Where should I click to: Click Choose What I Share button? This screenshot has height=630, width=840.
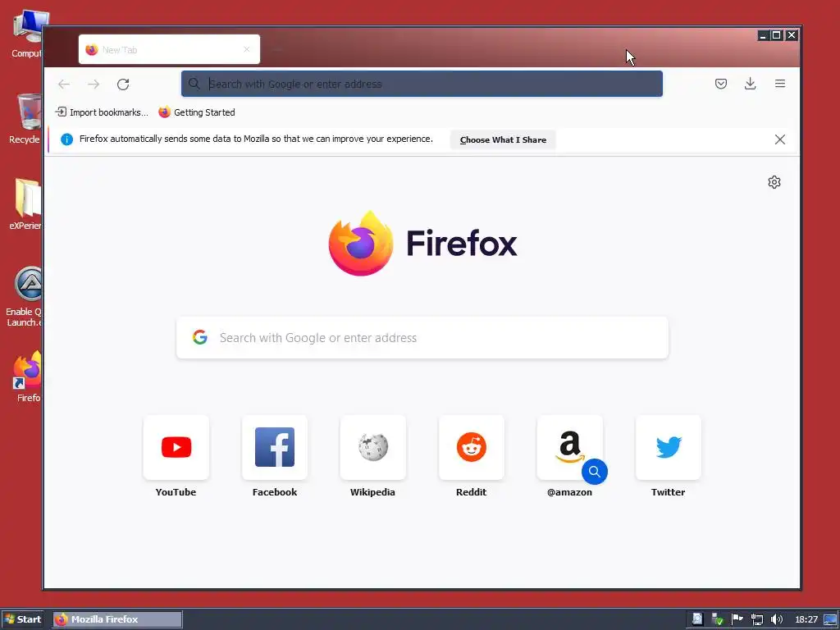click(x=503, y=139)
